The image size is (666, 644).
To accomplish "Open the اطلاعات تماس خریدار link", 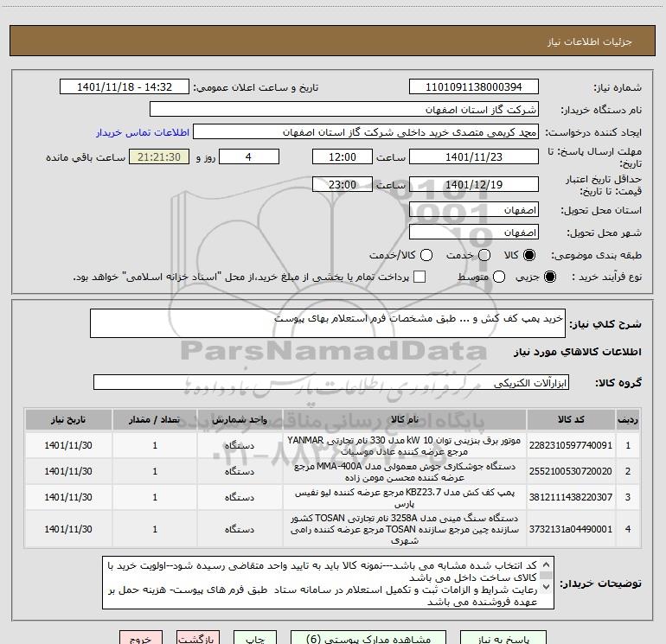I will coord(143,132).
